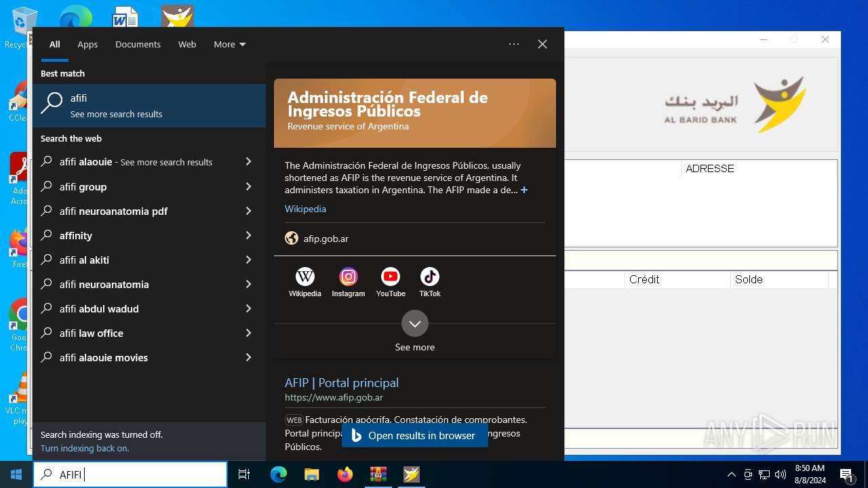The height and width of the screenshot is (488, 868).
Task: Click the volume speaker icon in tray
Action: 781,474
